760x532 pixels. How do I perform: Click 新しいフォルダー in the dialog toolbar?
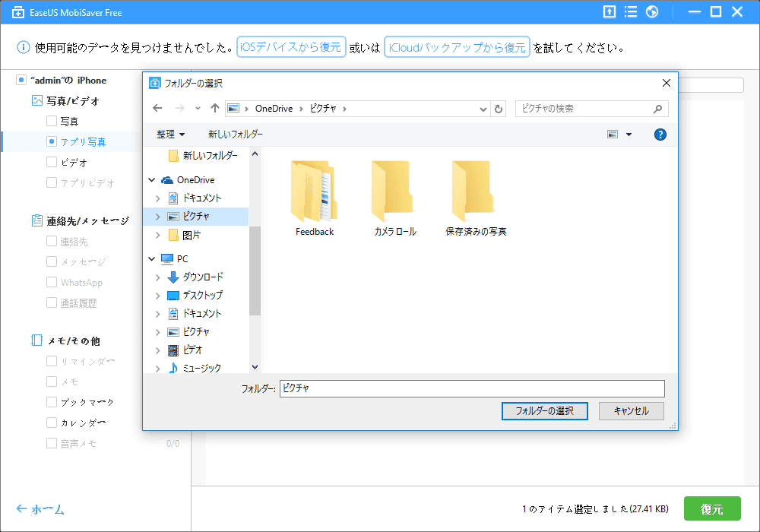pyautogui.click(x=236, y=135)
